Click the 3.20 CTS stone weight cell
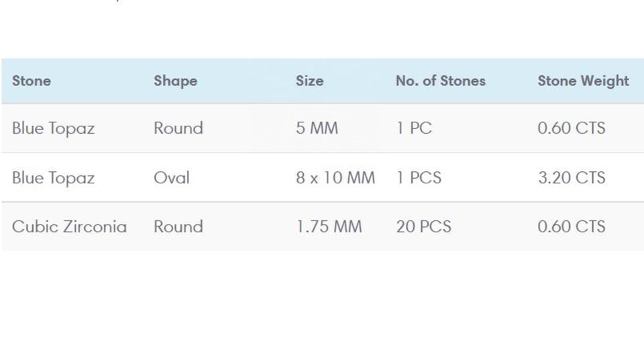Screen dimensions: 644x350 tap(571, 178)
